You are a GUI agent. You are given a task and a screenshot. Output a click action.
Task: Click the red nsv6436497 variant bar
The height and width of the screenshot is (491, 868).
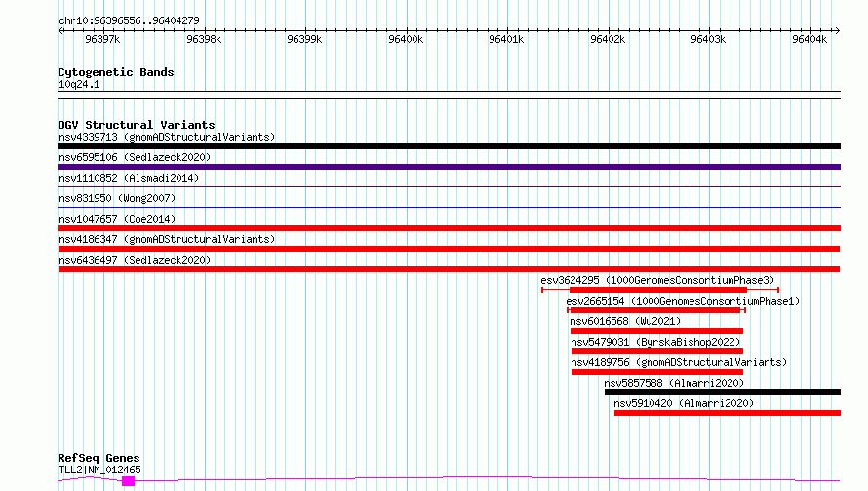pyautogui.click(x=449, y=269)
